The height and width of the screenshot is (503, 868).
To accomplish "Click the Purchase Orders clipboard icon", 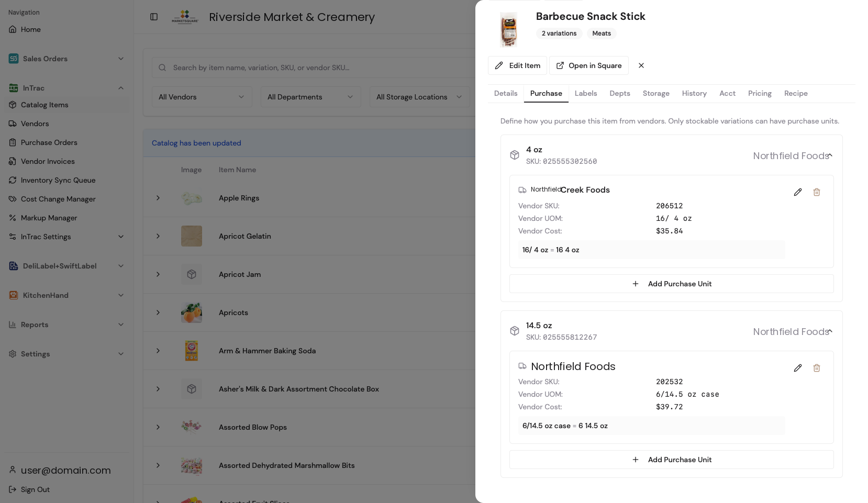I will (13, 142).
